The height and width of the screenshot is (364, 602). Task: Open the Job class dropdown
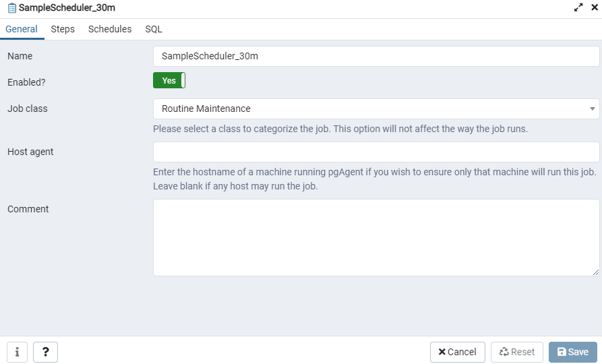pyautogui.click(x=376, y=109)
